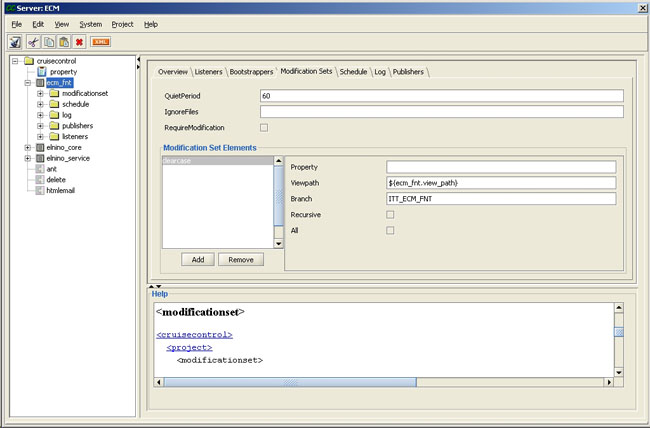The width and height of the screenshot is (650, 428).
Task: Click the delete plugin icon in tree
Action: click(x=40, y=180)
